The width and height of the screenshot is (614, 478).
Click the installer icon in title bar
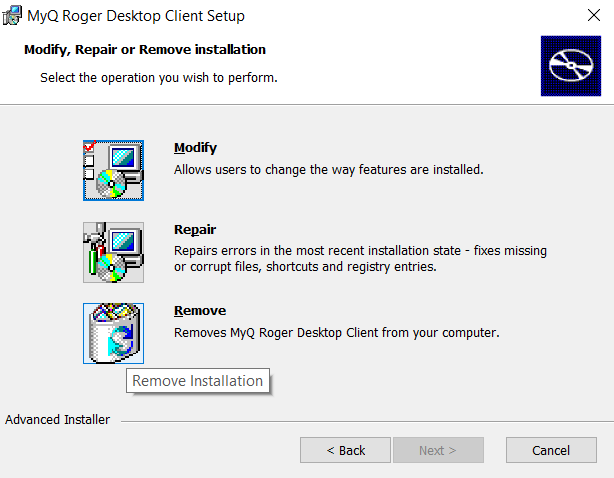pos(12,16)
